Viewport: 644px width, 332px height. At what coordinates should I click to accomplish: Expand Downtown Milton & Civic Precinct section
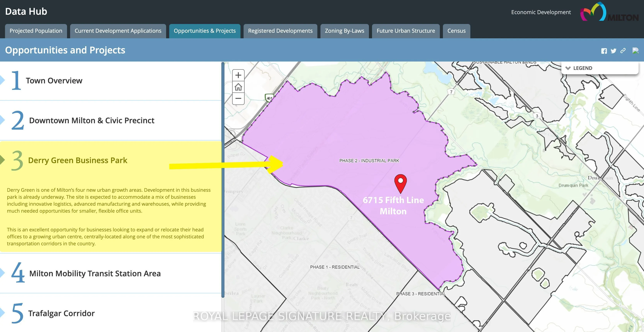click(x=92, y=120)
